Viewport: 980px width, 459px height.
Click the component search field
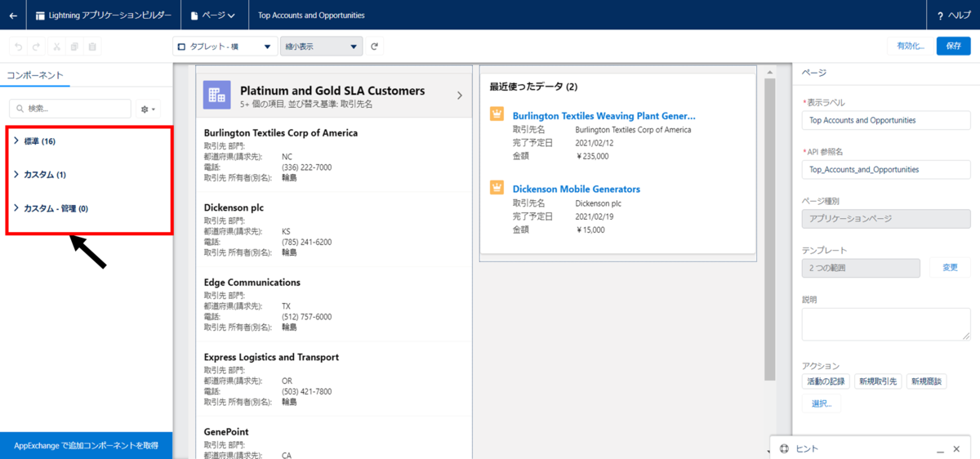tap(69, 108)
